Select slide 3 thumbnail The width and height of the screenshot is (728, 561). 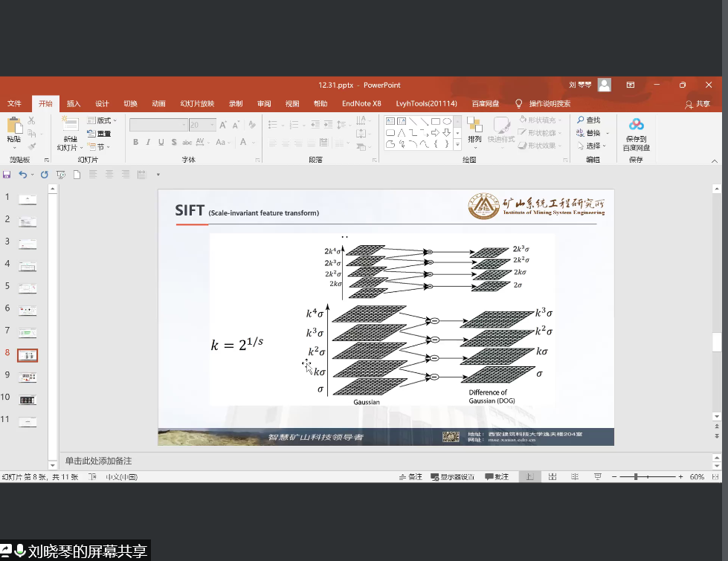(28, 244)
